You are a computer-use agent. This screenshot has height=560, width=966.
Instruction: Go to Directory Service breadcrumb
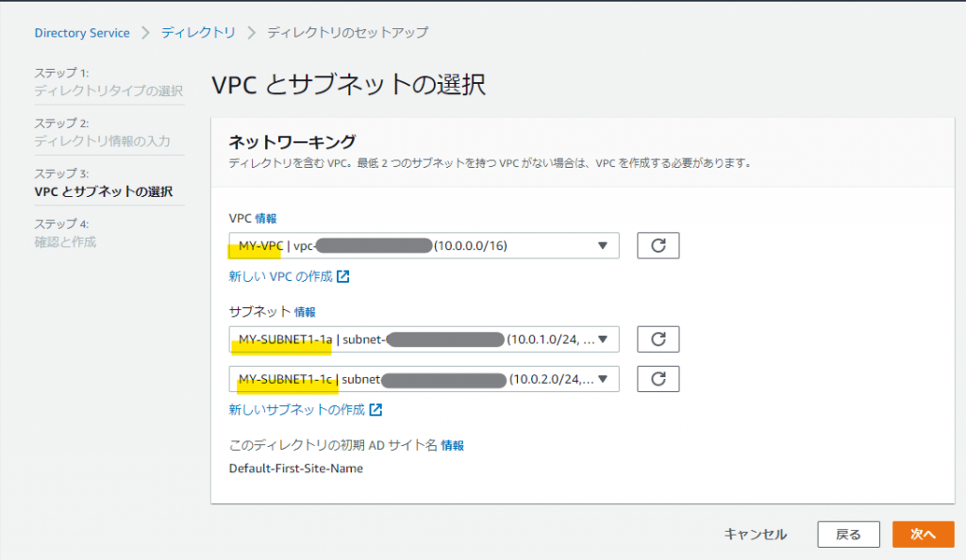coord(82,33)
